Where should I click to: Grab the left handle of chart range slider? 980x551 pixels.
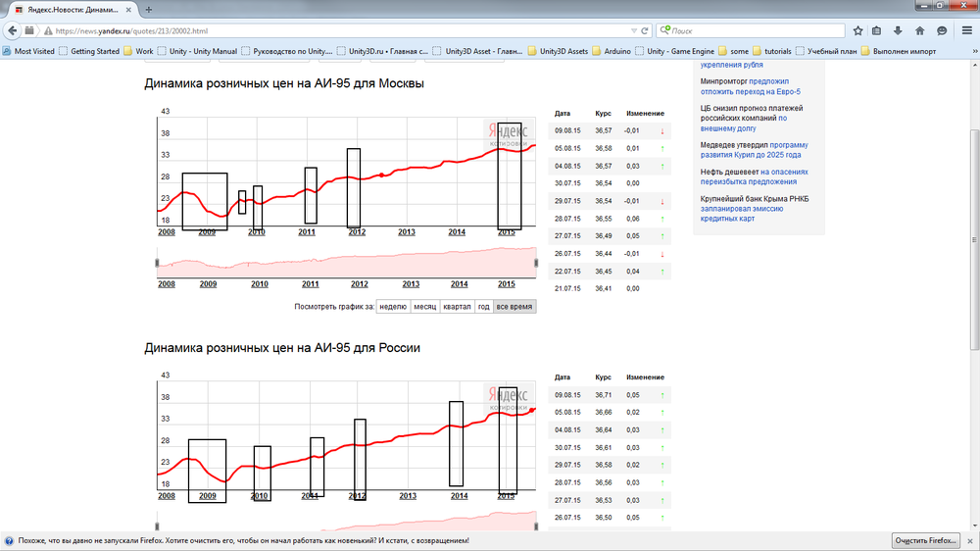point(157,263)
